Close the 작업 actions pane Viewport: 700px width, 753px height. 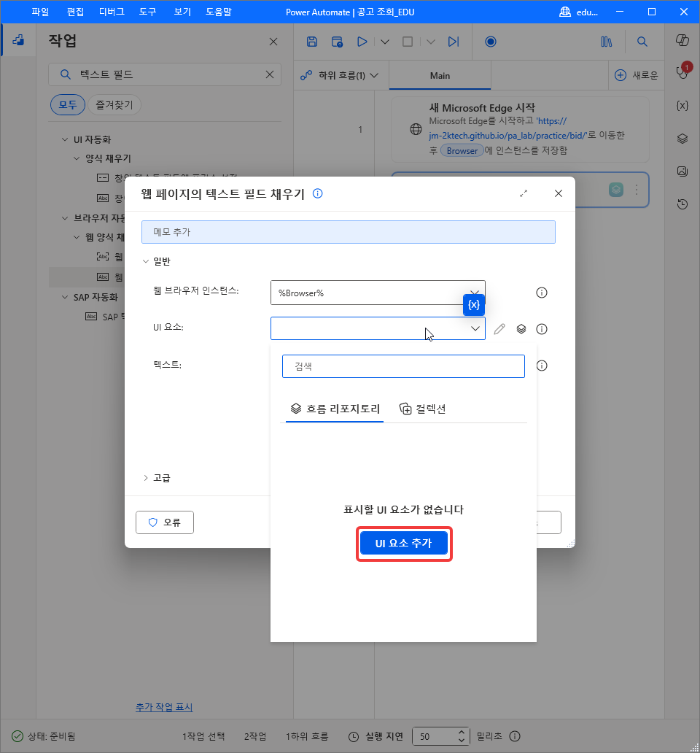coord(273,42)
